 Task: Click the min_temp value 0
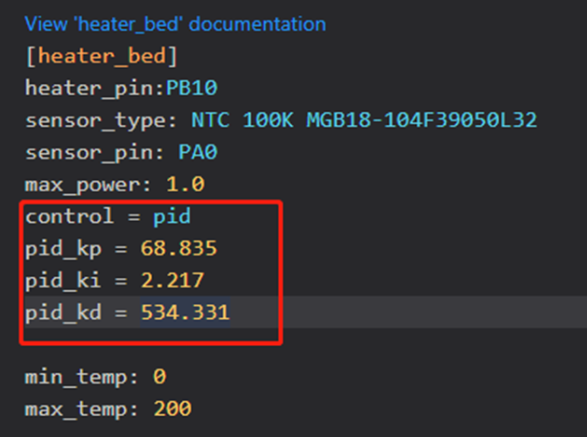click(x=159, y=377)
